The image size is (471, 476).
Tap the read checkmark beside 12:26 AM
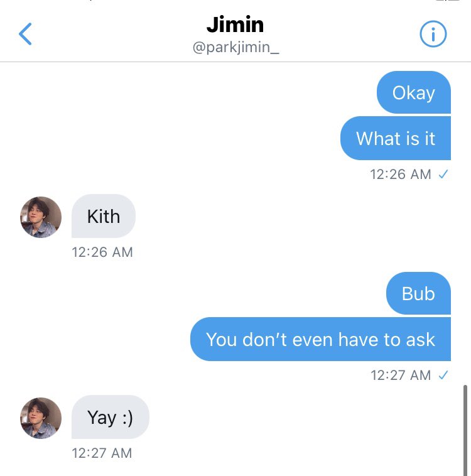click(443, 174)
